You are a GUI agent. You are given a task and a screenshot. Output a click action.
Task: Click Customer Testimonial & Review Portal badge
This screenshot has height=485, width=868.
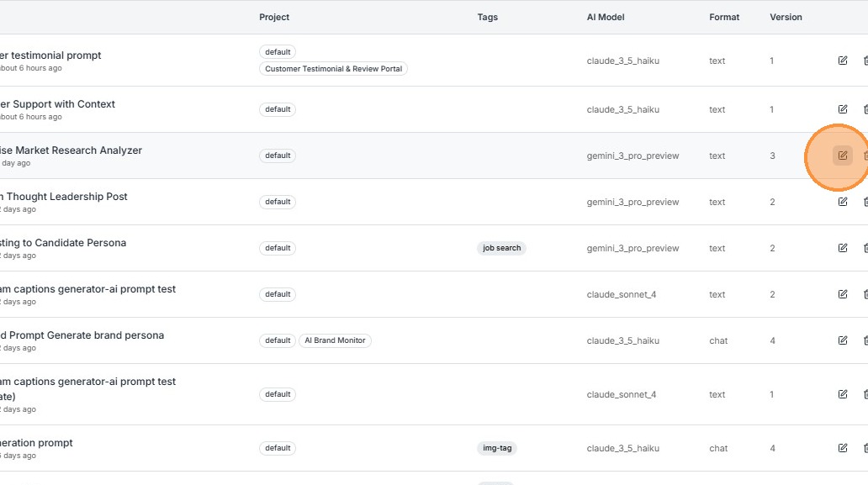click(x=333, y=69)
